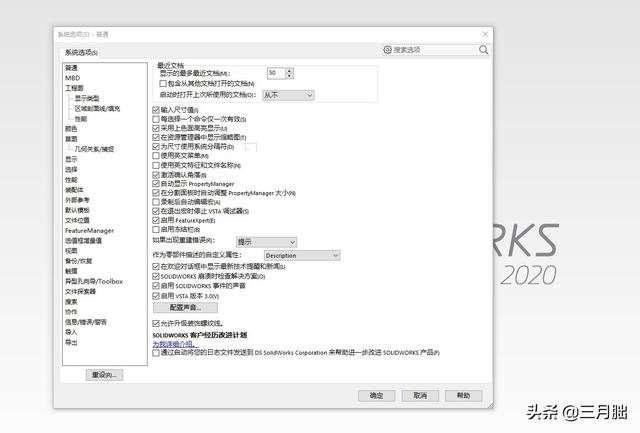Screen dimensions: 640x433
Task: Select 外部参考 in the options tree
Action: tap(77, 200)
